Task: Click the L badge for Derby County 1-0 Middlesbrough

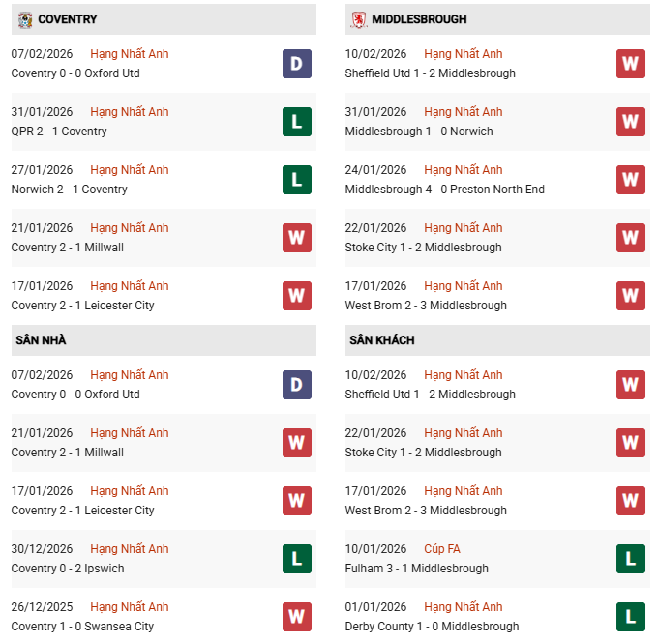Action: click(x=631, y=617)
